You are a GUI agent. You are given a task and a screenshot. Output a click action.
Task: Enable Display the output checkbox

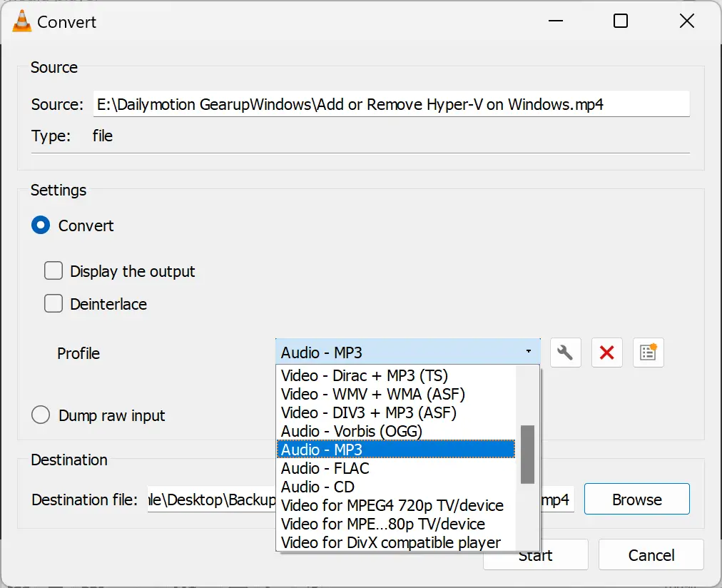pos(54,271)
